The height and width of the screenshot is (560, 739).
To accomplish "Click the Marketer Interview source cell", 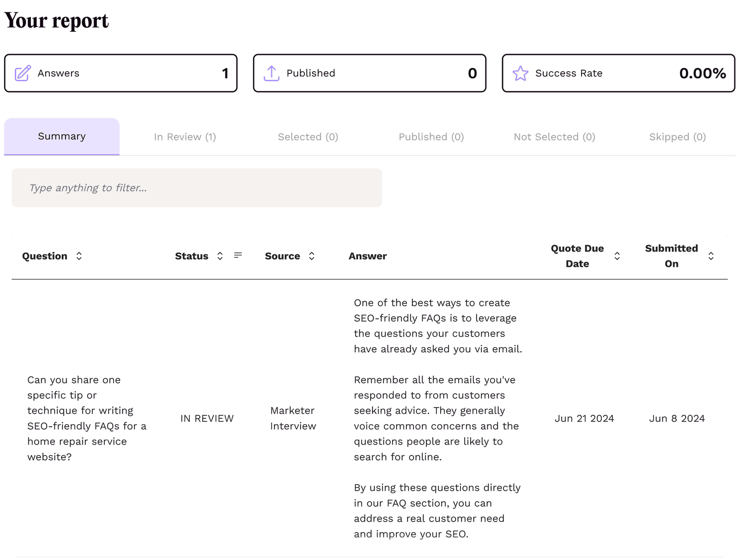I will click(x=292, y=418).
